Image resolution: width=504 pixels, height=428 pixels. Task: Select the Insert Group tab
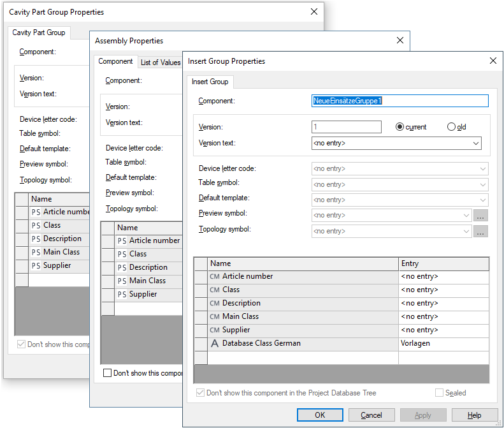pos(210,82)
